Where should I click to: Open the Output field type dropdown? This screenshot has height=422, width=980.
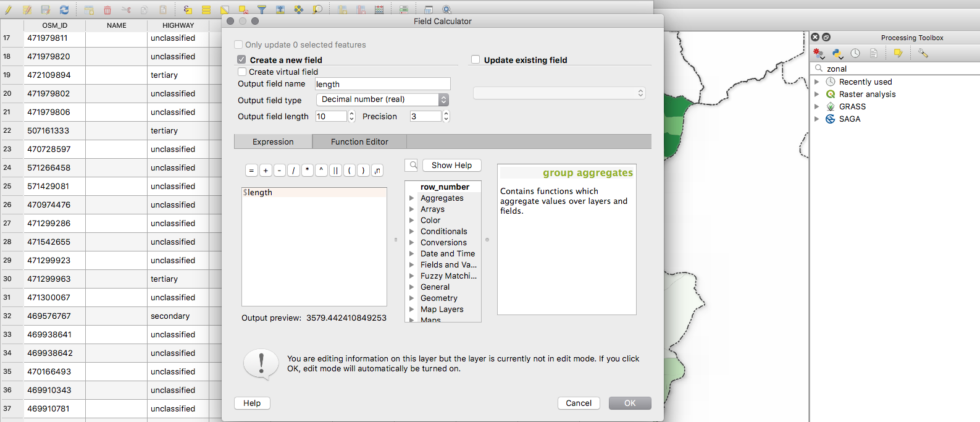click(382, 99)
